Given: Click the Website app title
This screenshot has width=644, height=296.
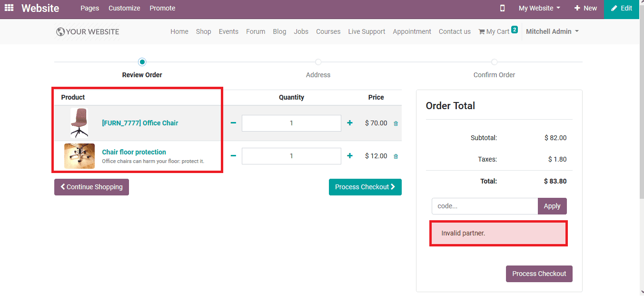Looking at the screenshot, I should pos(40,8).
